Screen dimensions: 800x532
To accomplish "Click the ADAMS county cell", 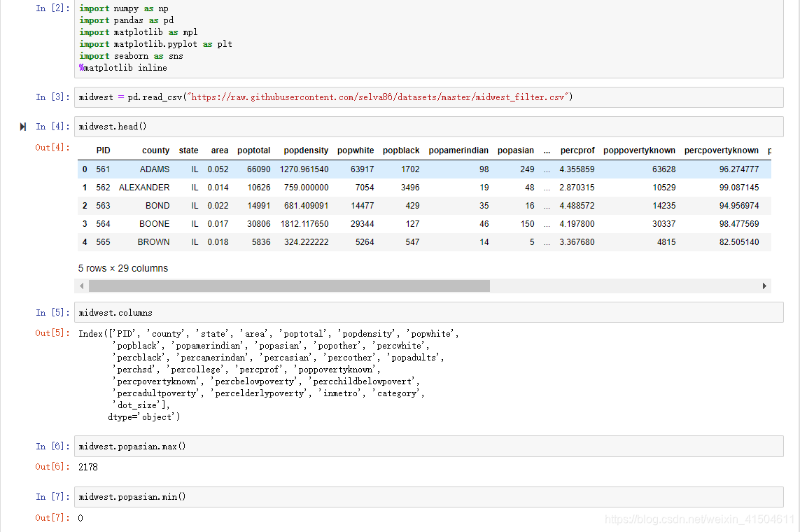I will [155, 169].
